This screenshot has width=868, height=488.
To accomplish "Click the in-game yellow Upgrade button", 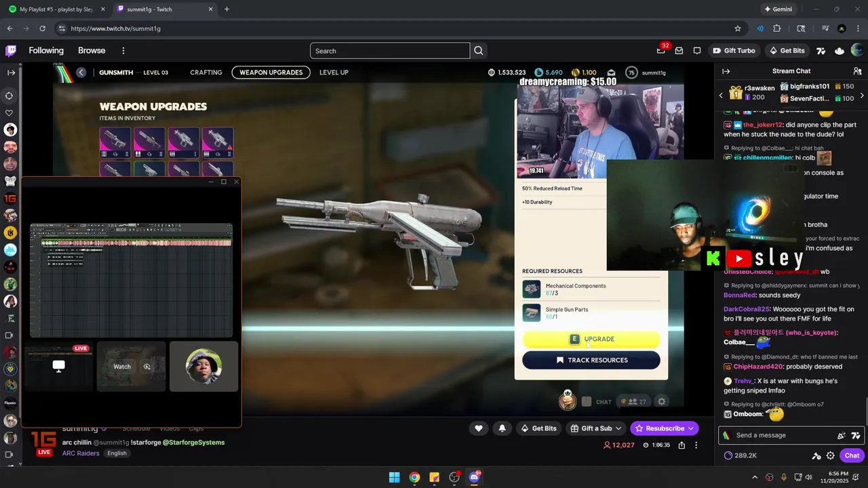I will point(591,339).
